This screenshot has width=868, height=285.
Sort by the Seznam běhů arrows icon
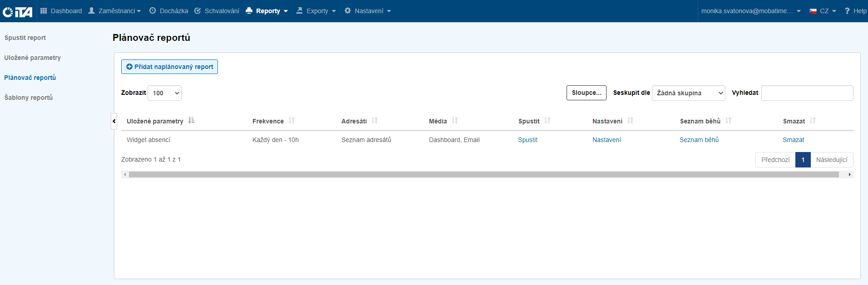point(728,121)
